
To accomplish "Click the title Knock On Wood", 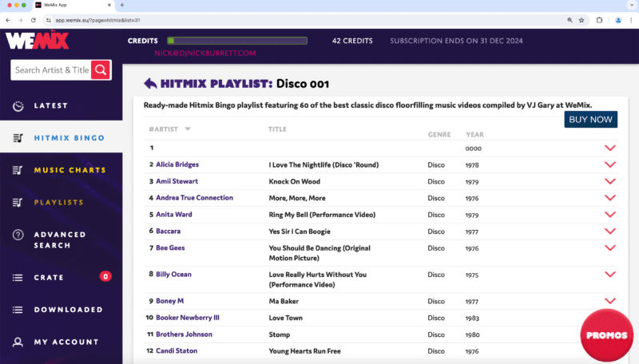I will pyautogui.click(x=295, y=181).
